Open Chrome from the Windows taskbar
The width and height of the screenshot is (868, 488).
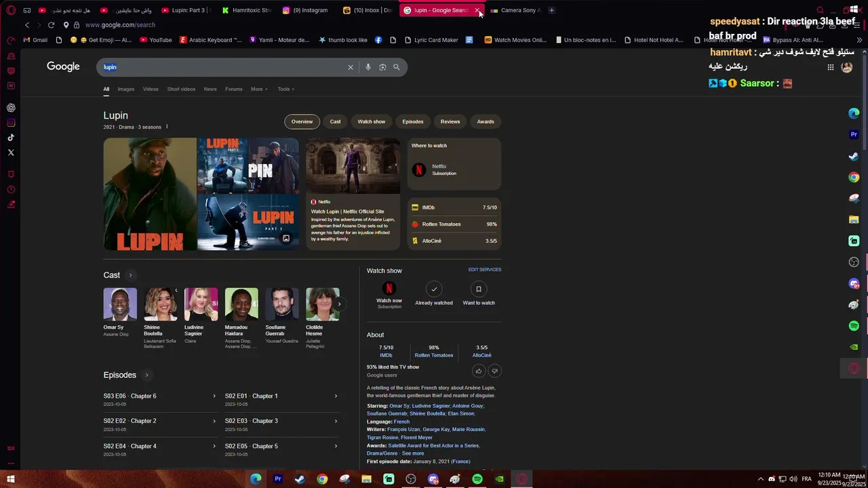(x=322, y=479)
